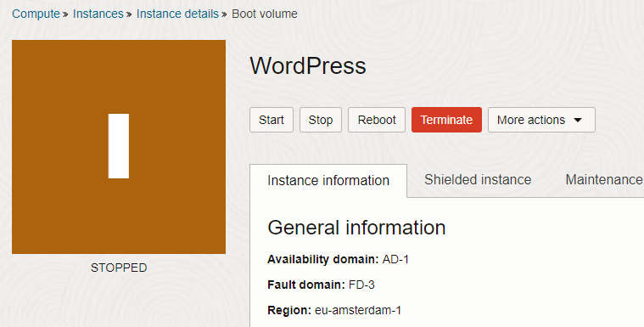Viewport: 644px width, 327px height.
Task: Click the Boot volume breadcrumb text
Action: pos(265,14)
